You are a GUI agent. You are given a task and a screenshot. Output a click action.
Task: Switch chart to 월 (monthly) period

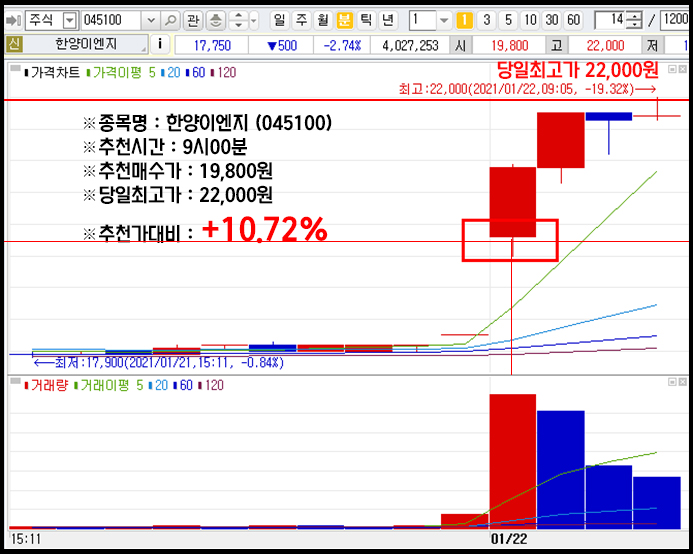323,20
